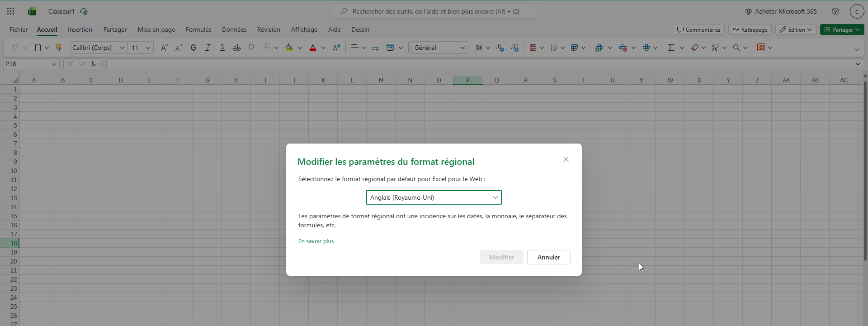Decrease font size icon
This screenshot has height=326, width=868.
point(179,48)
